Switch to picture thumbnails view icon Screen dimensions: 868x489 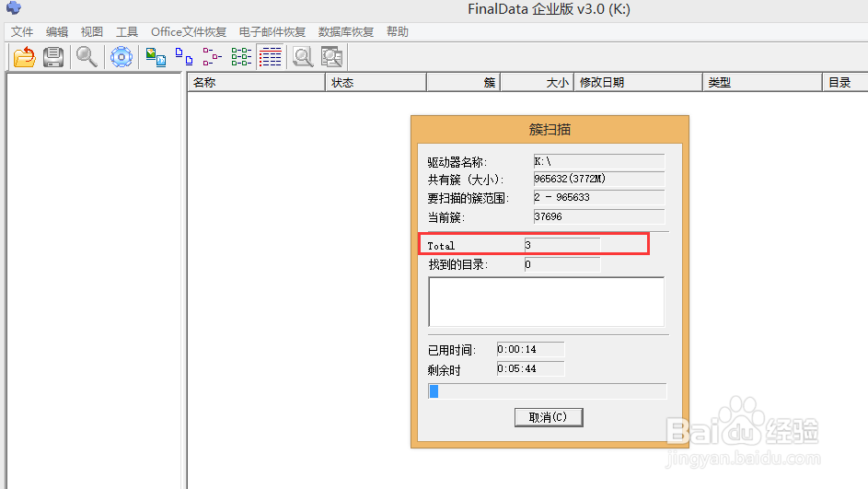coord(156,57)
